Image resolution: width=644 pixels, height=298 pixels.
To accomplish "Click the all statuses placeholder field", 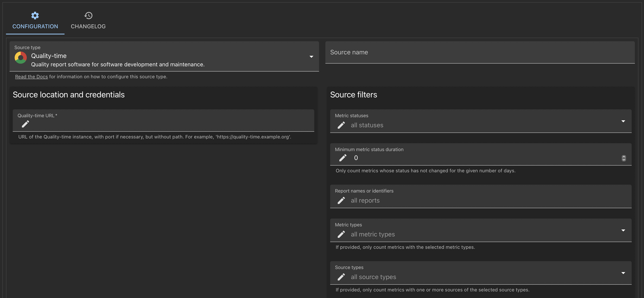I will pyautogui.click(x=481, y=121).
